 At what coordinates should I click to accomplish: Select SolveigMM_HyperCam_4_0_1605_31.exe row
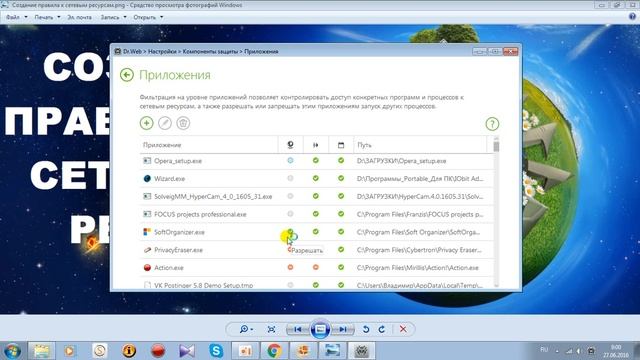tap(316, 196)
